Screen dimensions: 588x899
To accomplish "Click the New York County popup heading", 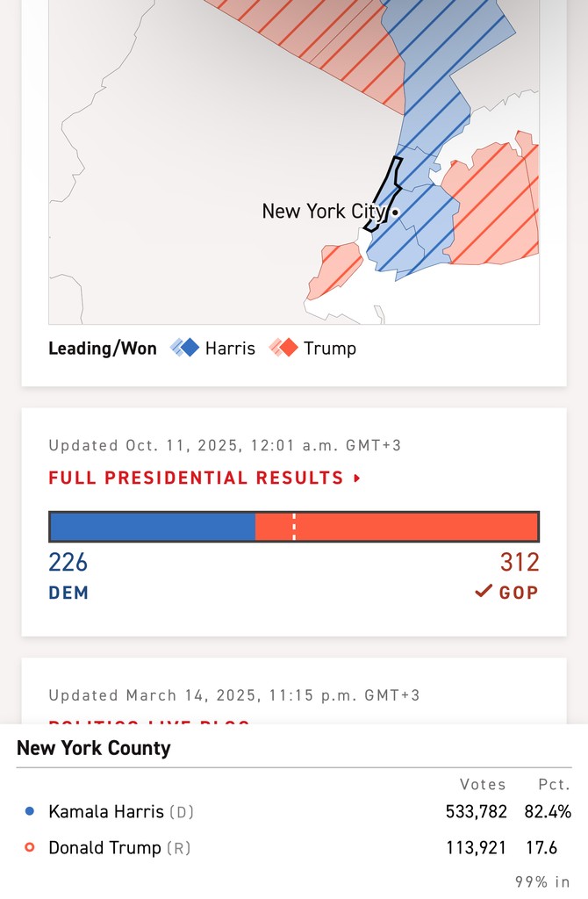I will [x=94, y=749].
